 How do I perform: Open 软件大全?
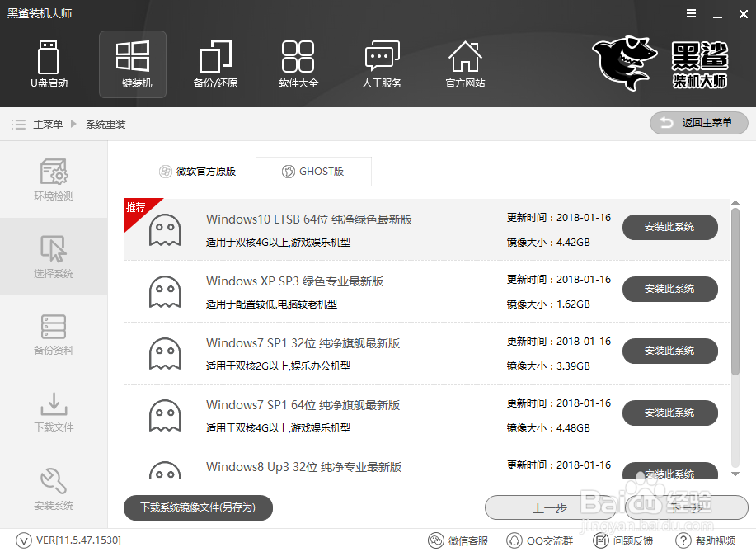pyautogui.click(x=298, y=64)
